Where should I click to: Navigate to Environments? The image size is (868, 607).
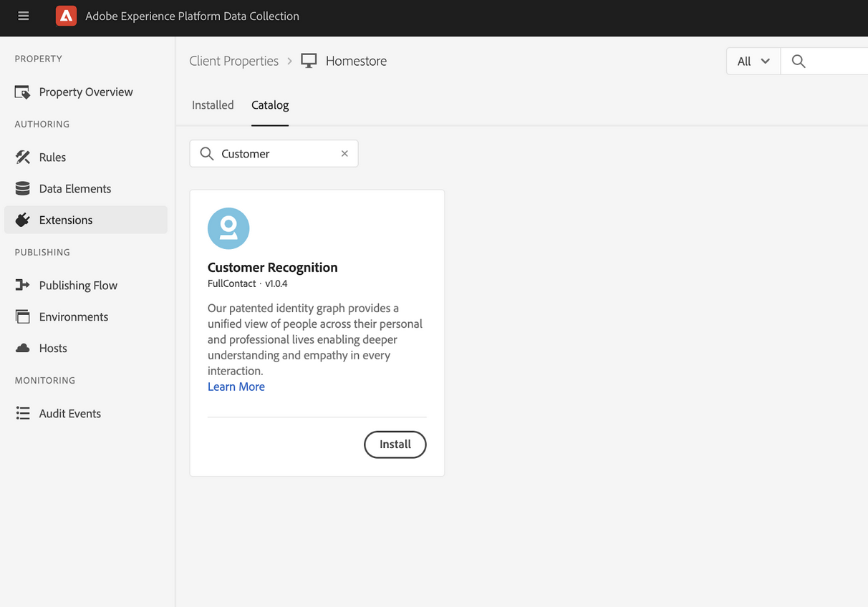86,316
